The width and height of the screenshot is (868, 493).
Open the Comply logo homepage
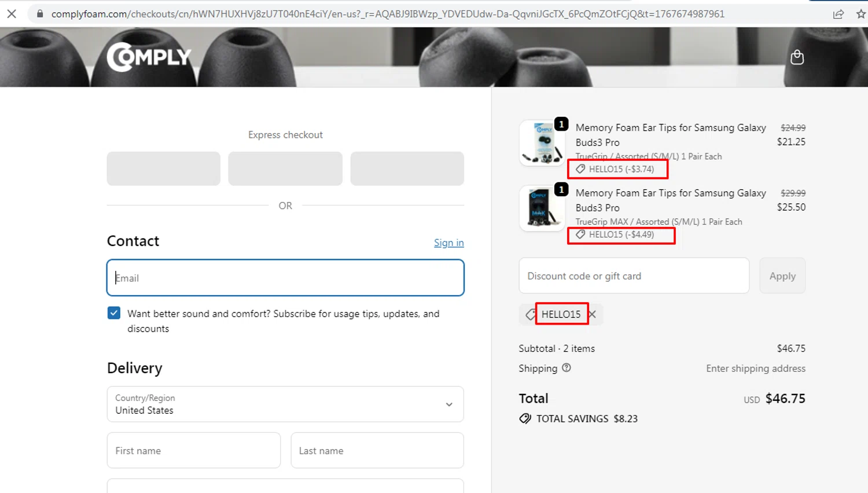point(149,57)
